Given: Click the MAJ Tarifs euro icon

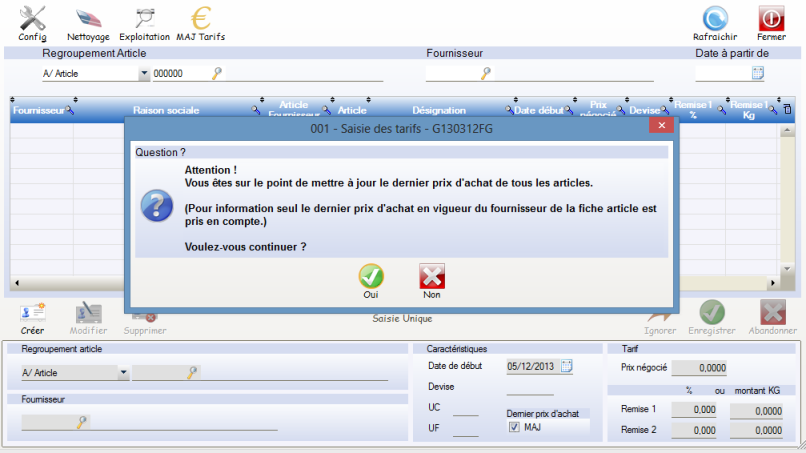Looking at the screenshot, I should point(200,19).
